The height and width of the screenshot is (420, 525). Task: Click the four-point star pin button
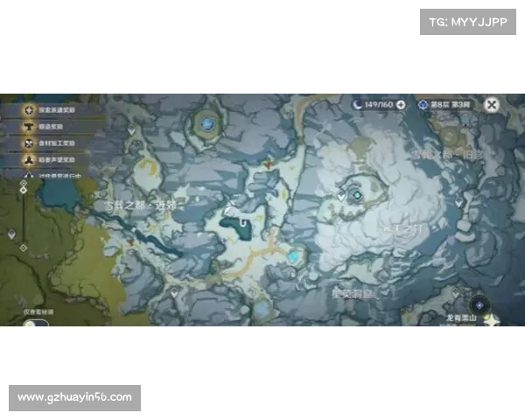492,320
